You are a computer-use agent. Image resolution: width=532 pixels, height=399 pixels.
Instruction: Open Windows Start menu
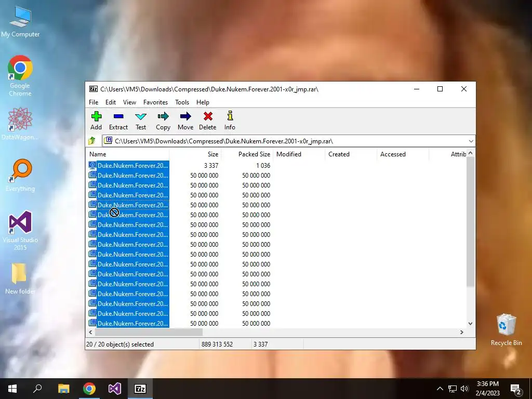tap(12, 389)
